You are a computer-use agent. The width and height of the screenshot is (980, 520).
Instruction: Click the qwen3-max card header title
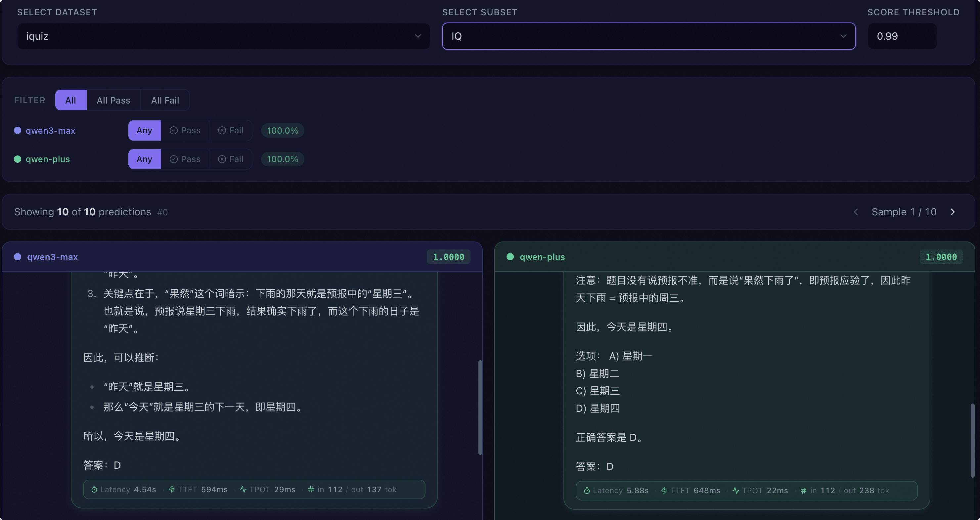pyautogui.click(x=53, y=257)
